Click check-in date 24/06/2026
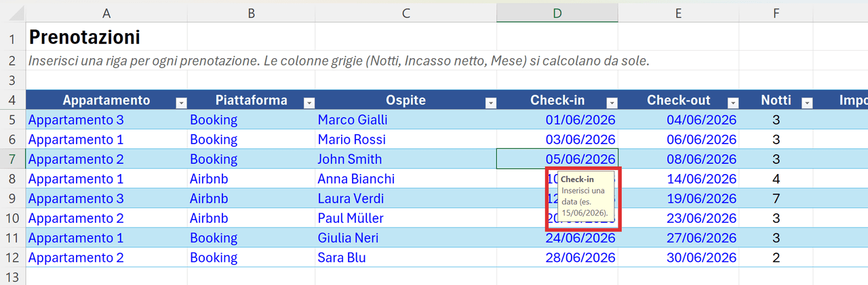This screenshot has height=285, width=868. pyautogui.click(x=557, y=238)
